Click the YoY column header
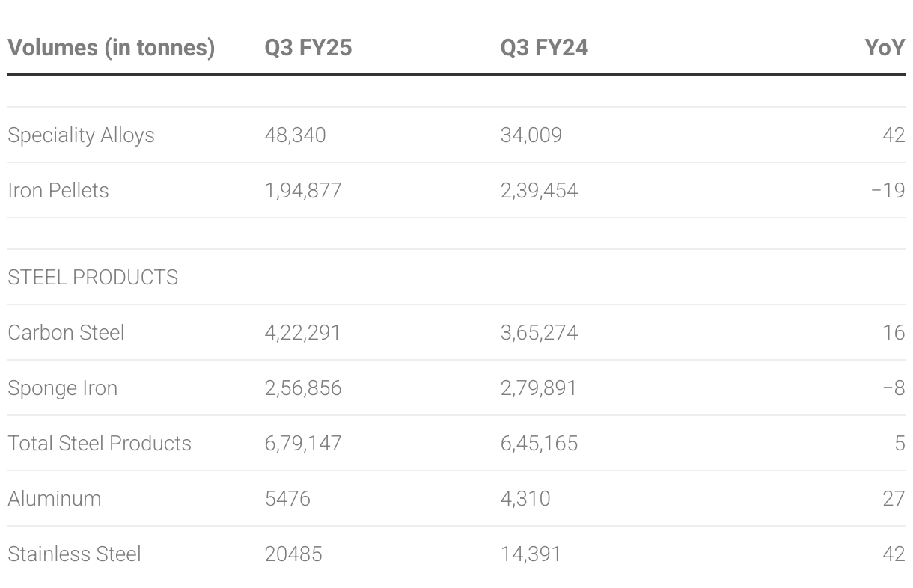This screenshot has height=588, width=913. [x=885, y=48]
